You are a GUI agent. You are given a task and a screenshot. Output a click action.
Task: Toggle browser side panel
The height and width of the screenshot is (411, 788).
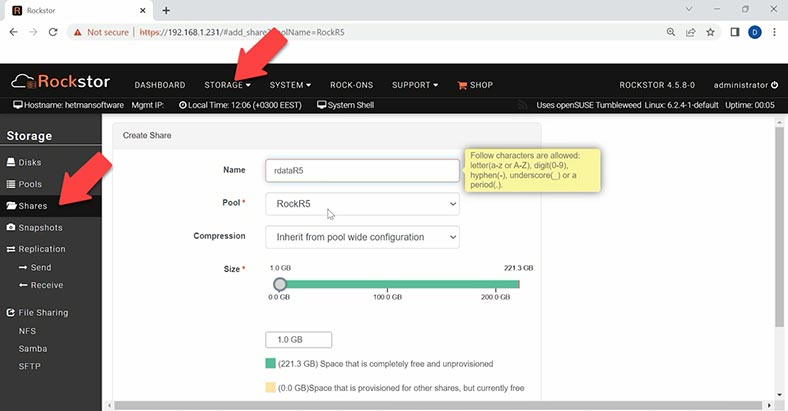pos(735,32)
